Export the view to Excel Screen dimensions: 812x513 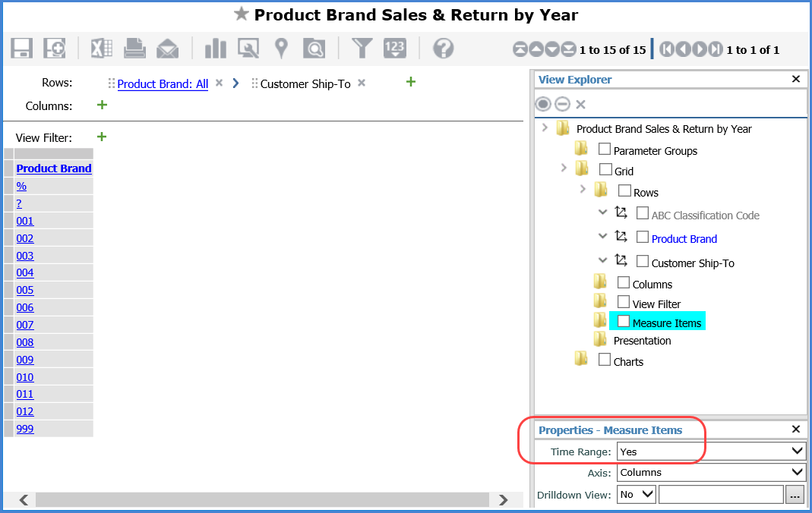(x=101, y=49)
